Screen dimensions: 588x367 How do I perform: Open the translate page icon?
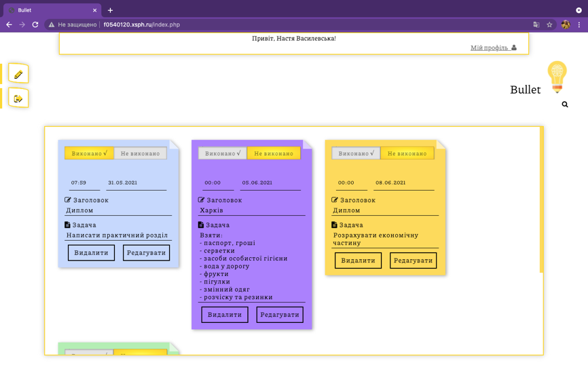click(x=536, y=24)
